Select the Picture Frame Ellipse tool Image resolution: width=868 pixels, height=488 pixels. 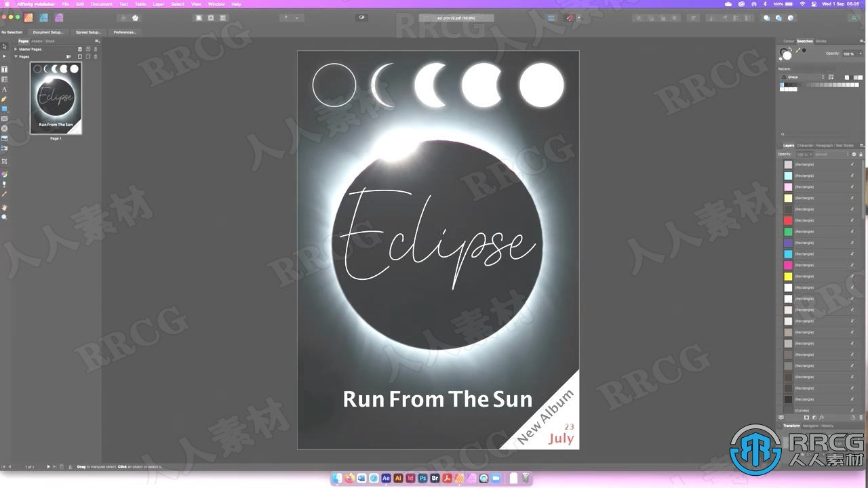(x=5, y=128)
